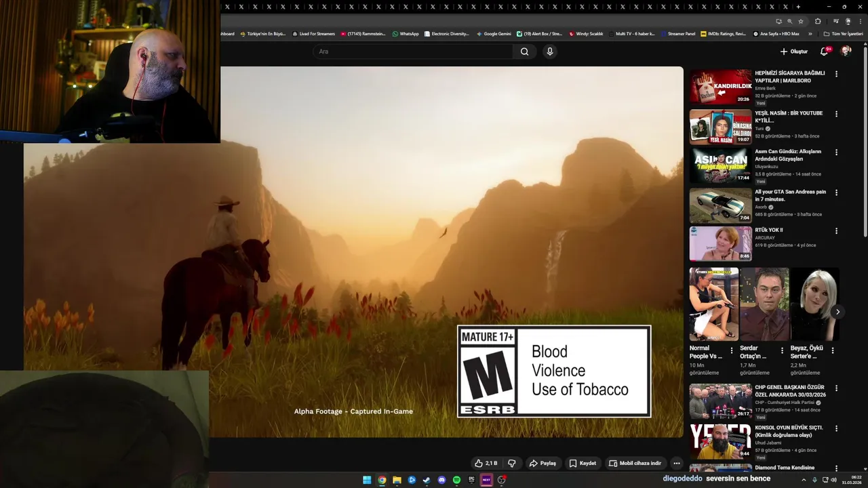This screenshot has width=868, height=488.
Task: Click the Chrome profile icon in toolbar
Action: coord(848,21)
